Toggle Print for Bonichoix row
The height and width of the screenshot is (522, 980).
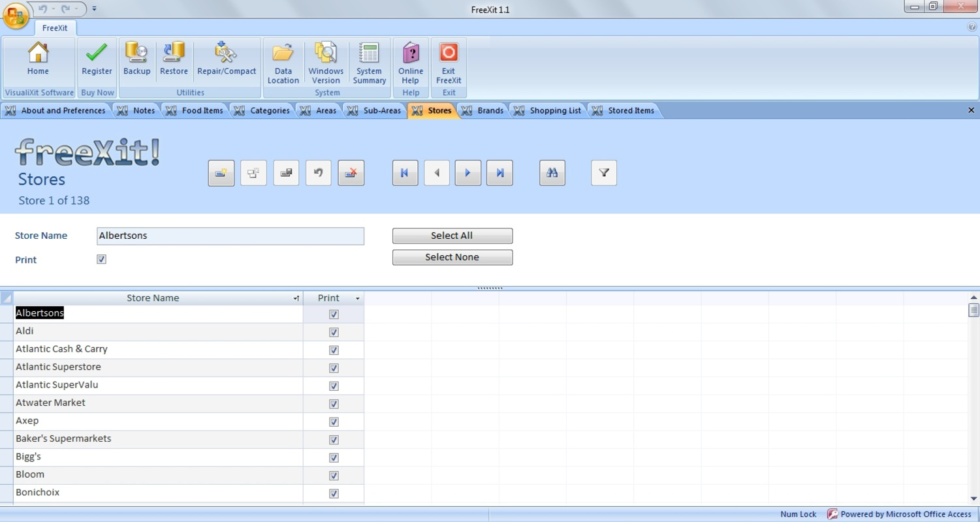[334, 494]
